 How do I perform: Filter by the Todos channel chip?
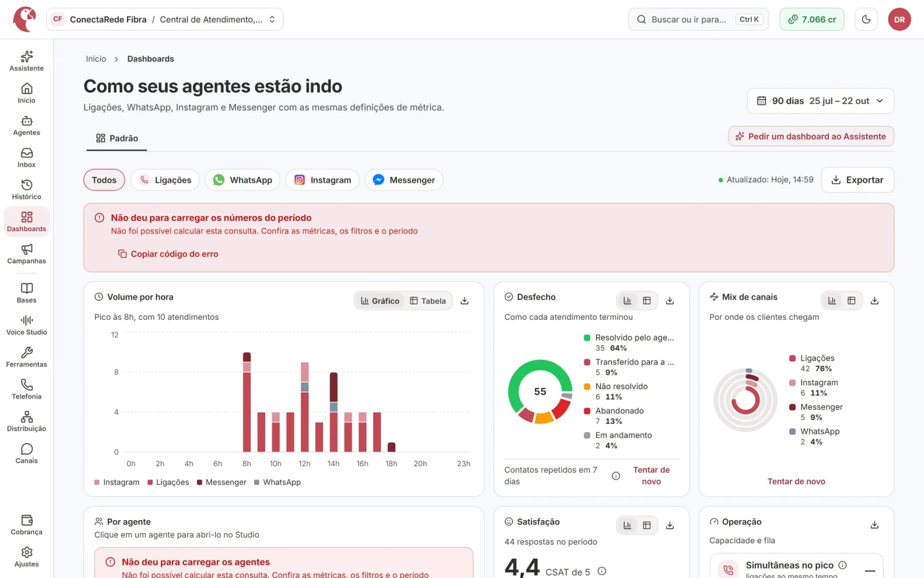(104, 180)
